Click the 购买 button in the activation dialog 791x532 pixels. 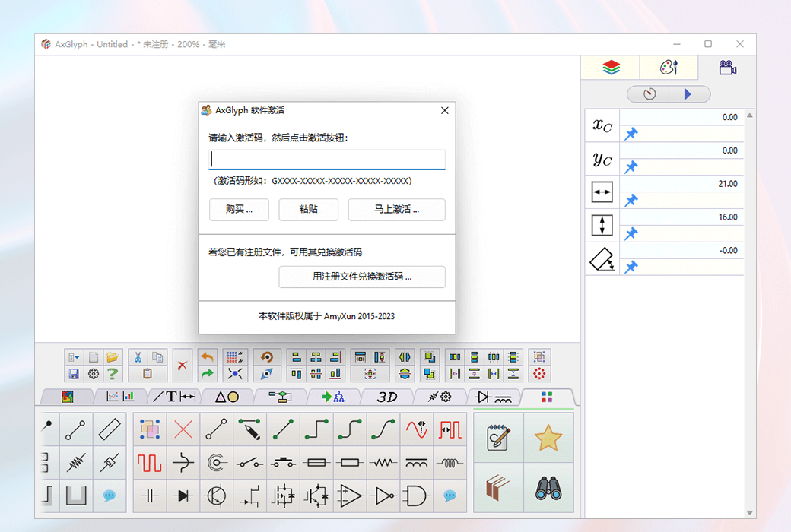(x=239, y=210)
